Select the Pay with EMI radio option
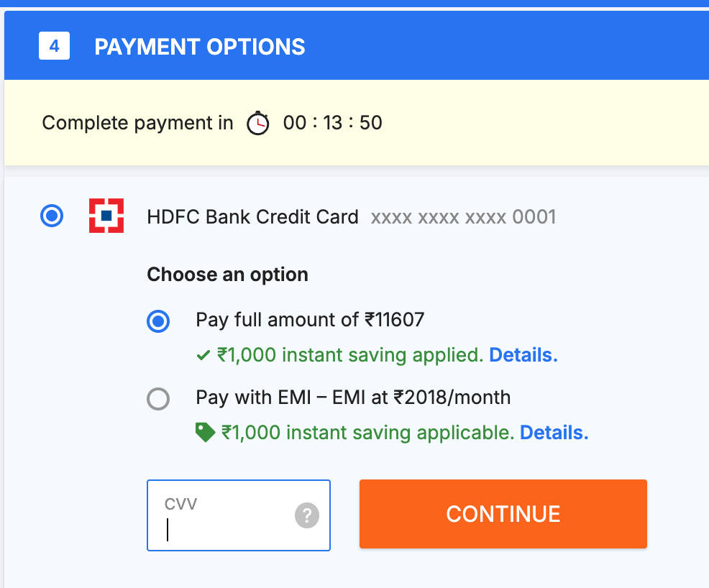Viewport: 709px width, 588px height. (x=158, y=398)
